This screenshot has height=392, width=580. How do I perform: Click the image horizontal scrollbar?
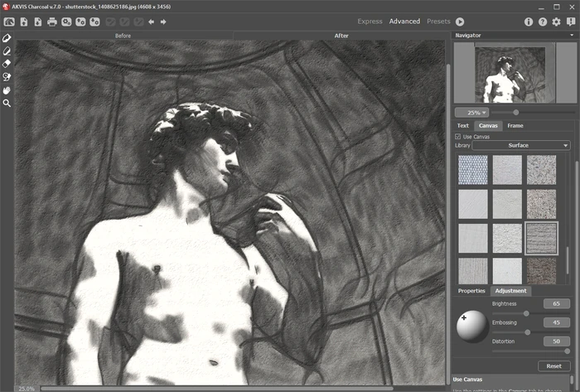[x=217, y=389]
